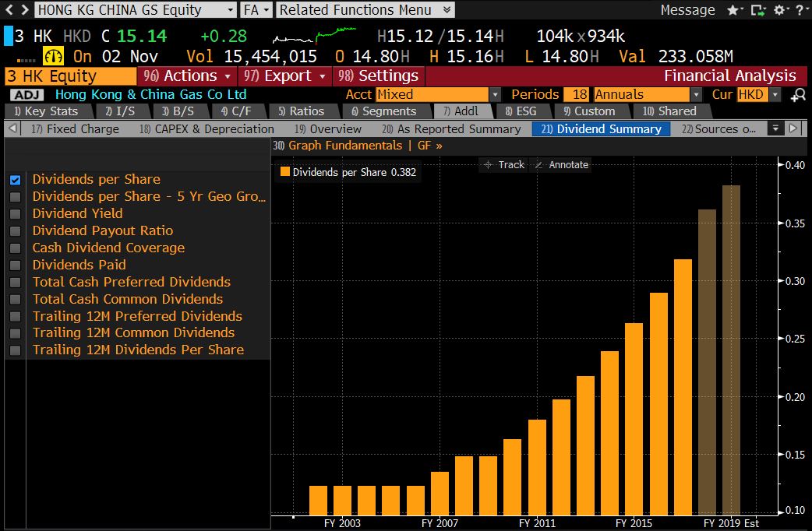Select the Fixed Charge subtab
812x531 pixels.
coord(75,129)
